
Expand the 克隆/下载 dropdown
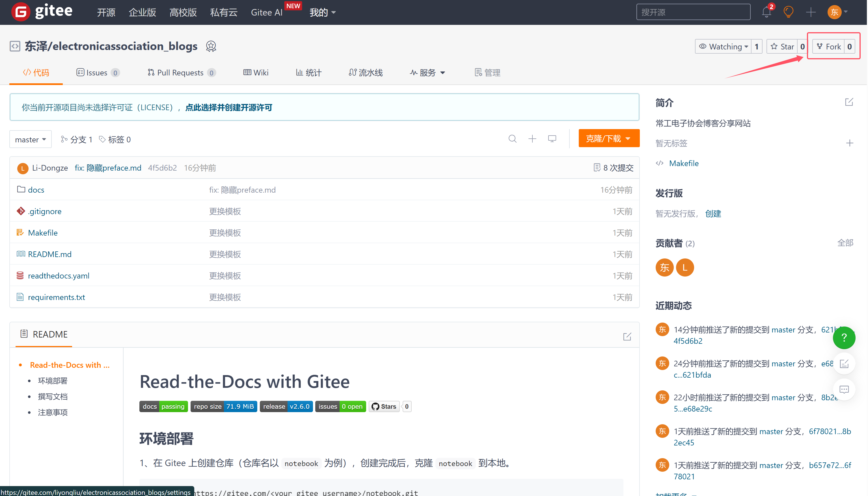click(x=608, y=138)
